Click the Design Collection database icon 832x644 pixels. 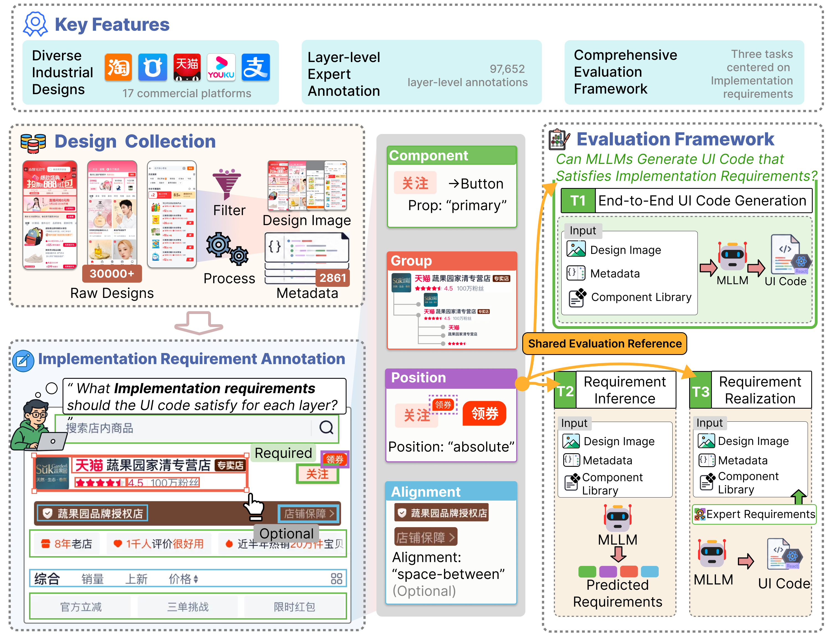pos(33,143)
